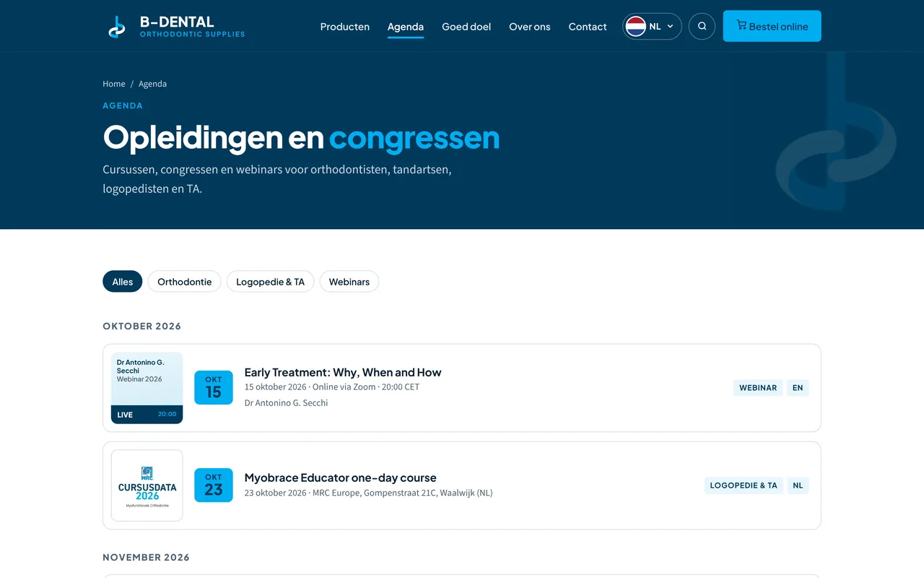924x578 pixels.
Task: Click the B-Dental logo icon
Action: point(116,27)
